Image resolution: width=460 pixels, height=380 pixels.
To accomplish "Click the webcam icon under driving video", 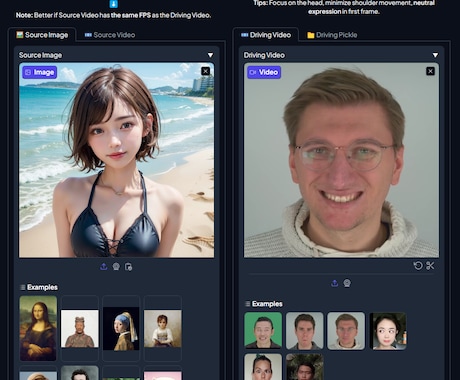I will pyautogui.click(x=347, y=283).
